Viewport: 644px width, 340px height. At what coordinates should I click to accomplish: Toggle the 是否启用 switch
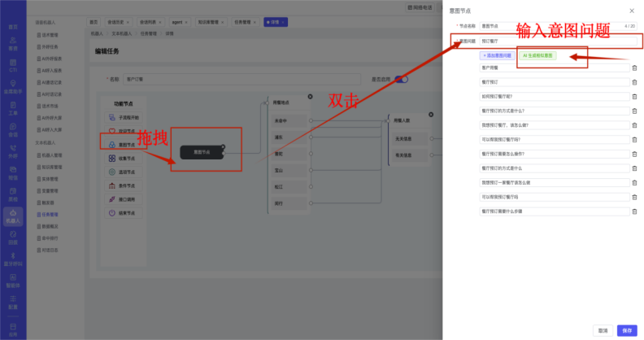pos(401,79)
